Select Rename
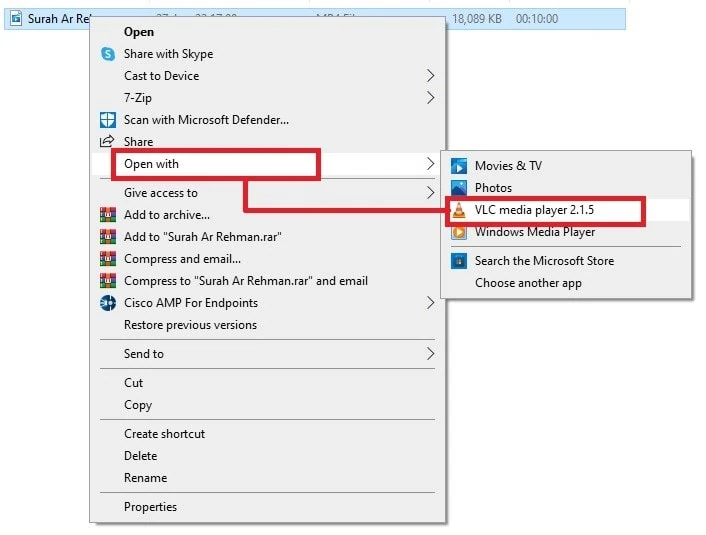This screenshot has width=706, height=535. point(267,478)
